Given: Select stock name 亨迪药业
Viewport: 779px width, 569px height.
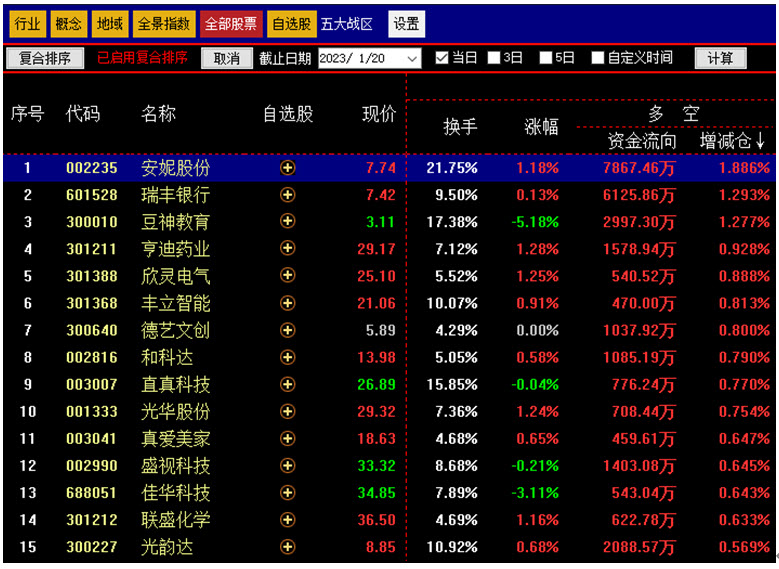Looking at the screenshot, I should 176,248.
